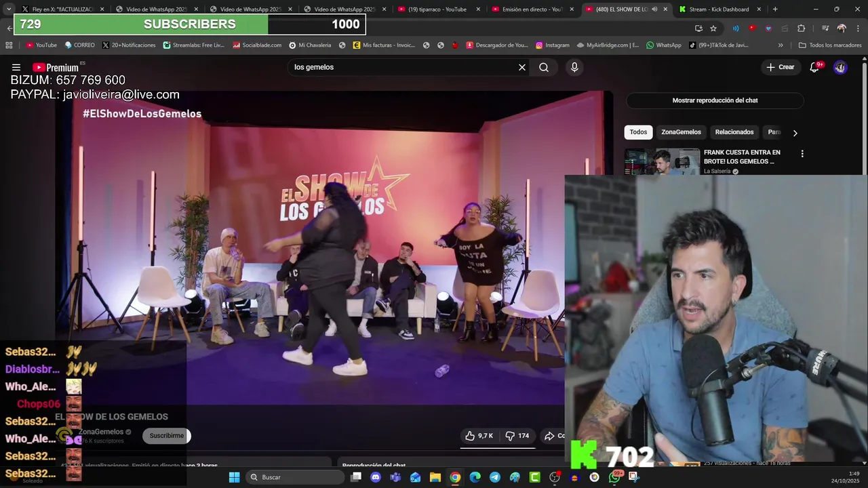Expand hidden bookmarks with chevron

point(781,45)
